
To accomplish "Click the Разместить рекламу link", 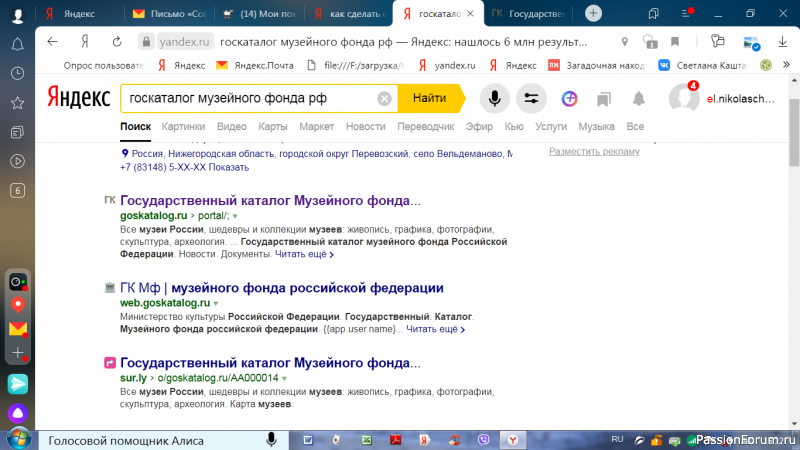I will click(x=594, y=152).
